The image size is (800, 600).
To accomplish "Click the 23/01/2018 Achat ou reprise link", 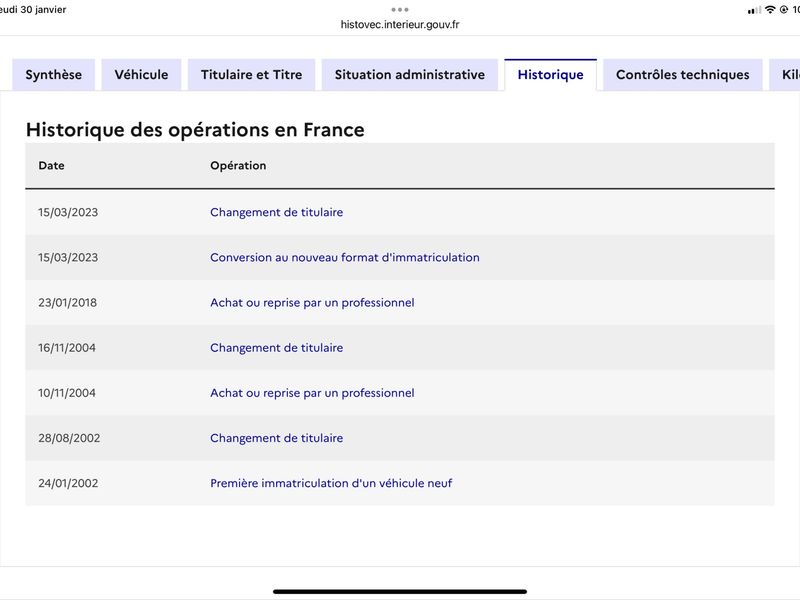I will (312, 303).
